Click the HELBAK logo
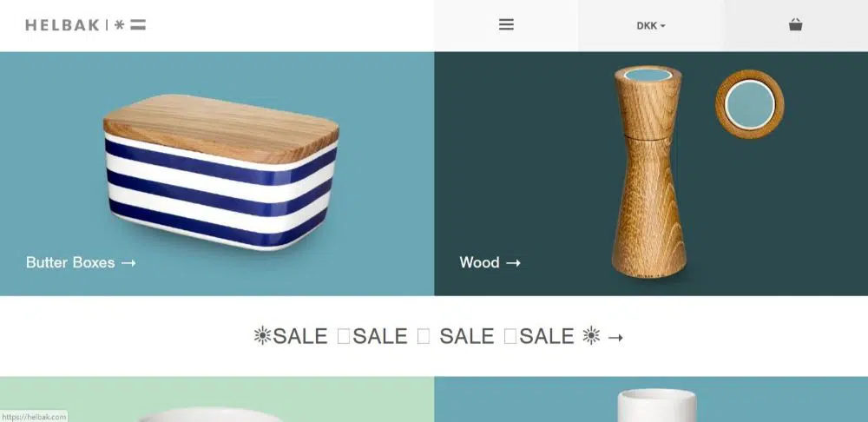 click(85, 25)
